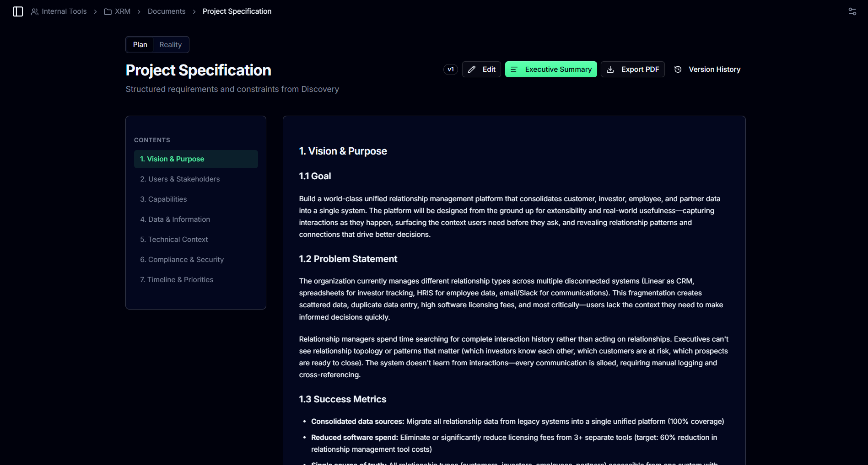Click the v1 version badge

pyautogui.click(x=451, y=69)
